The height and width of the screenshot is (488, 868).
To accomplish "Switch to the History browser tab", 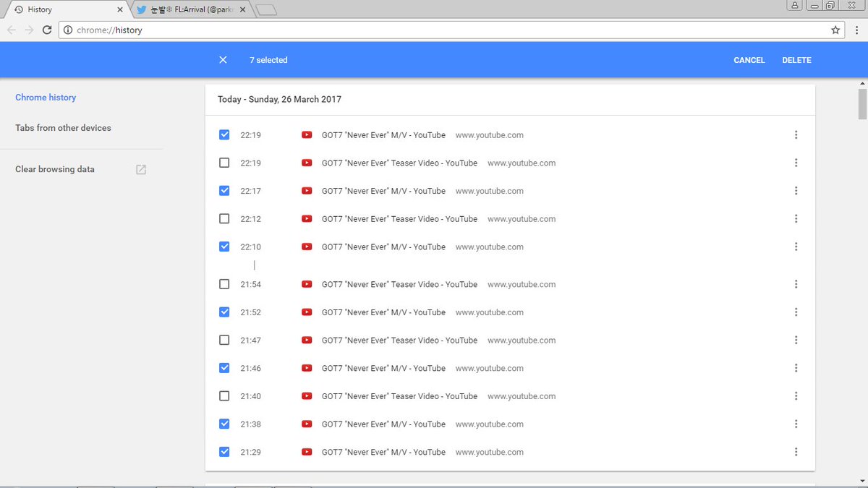I will coord(65,10).
